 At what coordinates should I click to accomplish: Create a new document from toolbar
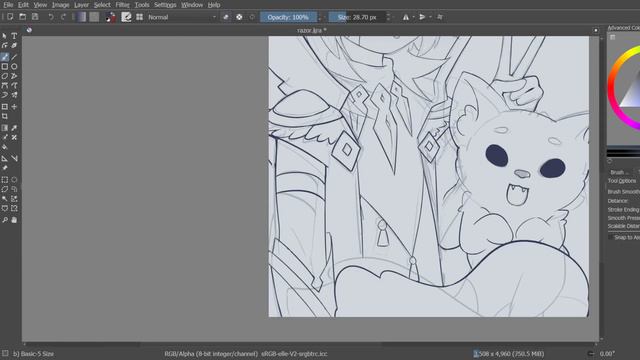pyautogui.click(x=10, y=17)
